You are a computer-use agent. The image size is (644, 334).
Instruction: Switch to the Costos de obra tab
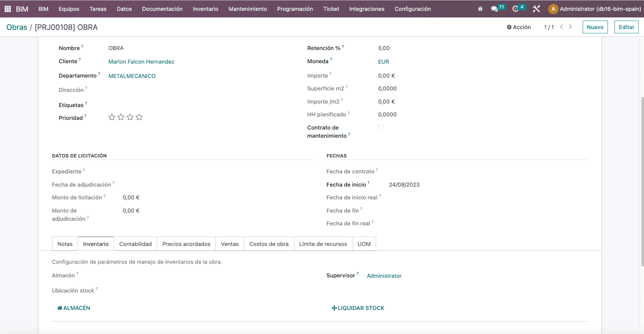tap(269, 244)
